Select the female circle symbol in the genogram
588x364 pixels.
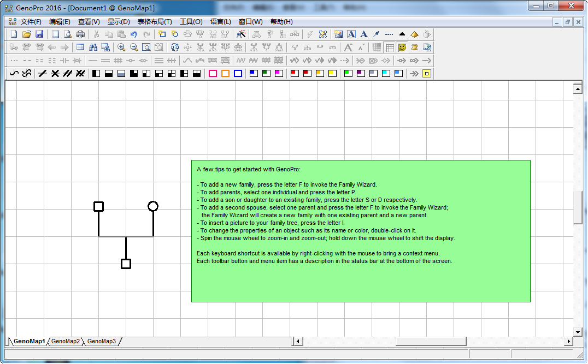click(x=153, y=206)
